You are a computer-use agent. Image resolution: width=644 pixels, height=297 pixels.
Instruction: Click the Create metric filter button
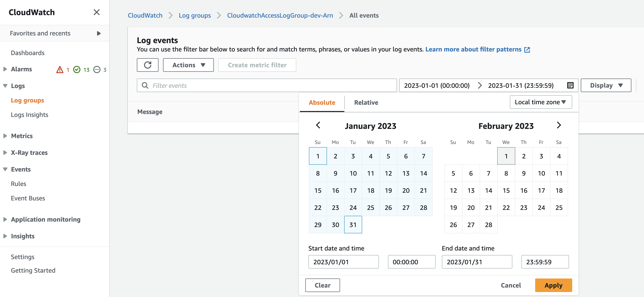(257, 65)
